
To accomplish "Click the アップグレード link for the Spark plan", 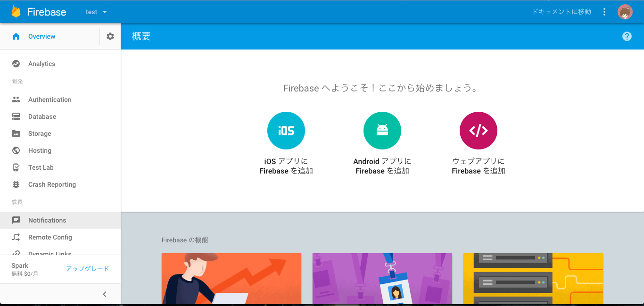I will click(88, 269).
